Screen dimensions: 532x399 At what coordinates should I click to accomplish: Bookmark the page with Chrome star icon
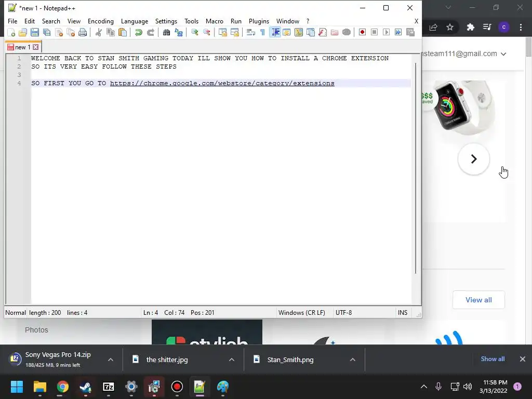click(x=450, y=27)
